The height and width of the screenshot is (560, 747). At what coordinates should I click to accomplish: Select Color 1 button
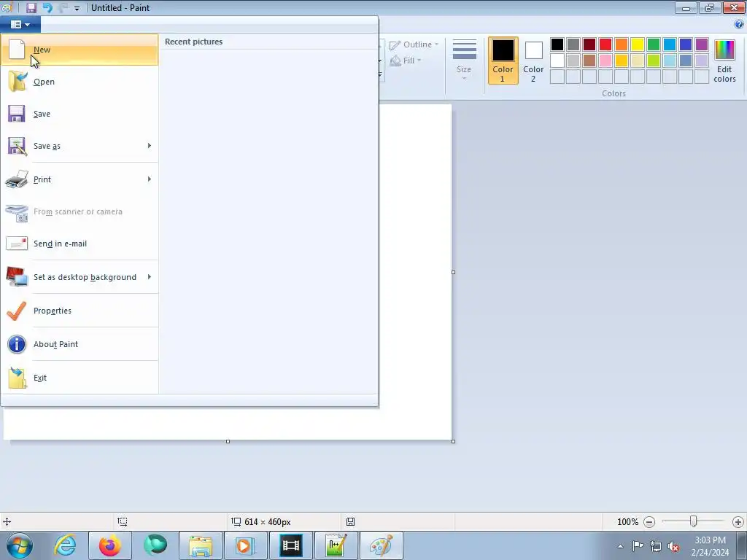(x=503, y=61)
